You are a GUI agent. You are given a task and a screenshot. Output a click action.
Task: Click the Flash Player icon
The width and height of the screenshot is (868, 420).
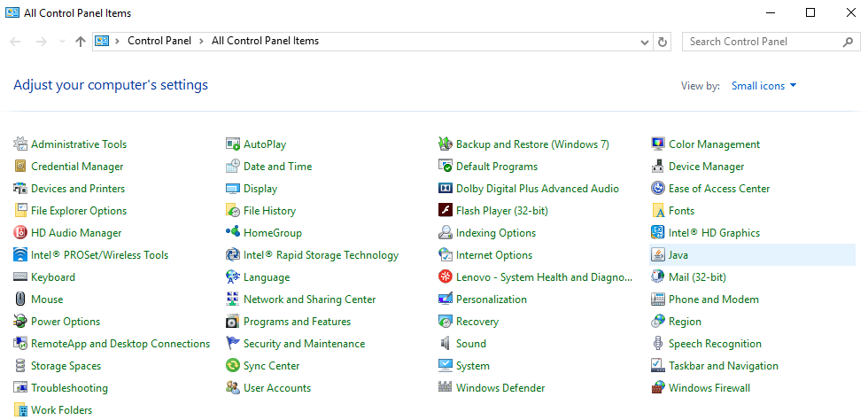pyautogui.click(x=446, y=211)
